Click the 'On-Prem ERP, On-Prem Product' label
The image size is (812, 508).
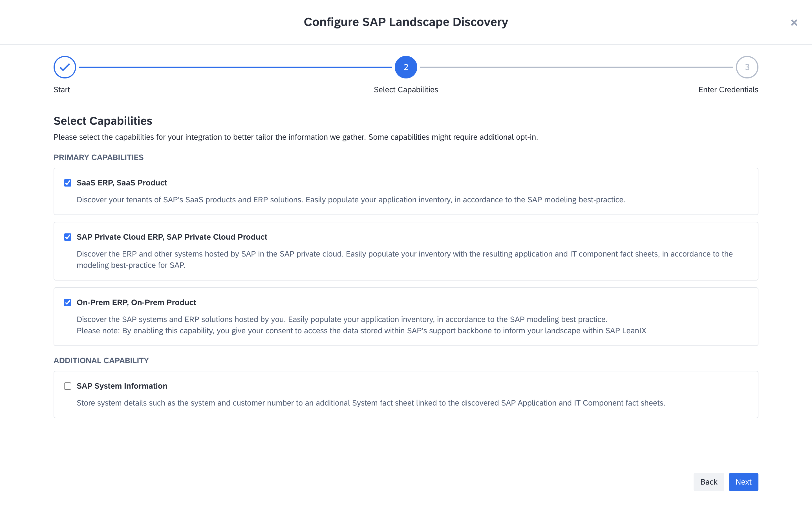click(x=136, y=302)
